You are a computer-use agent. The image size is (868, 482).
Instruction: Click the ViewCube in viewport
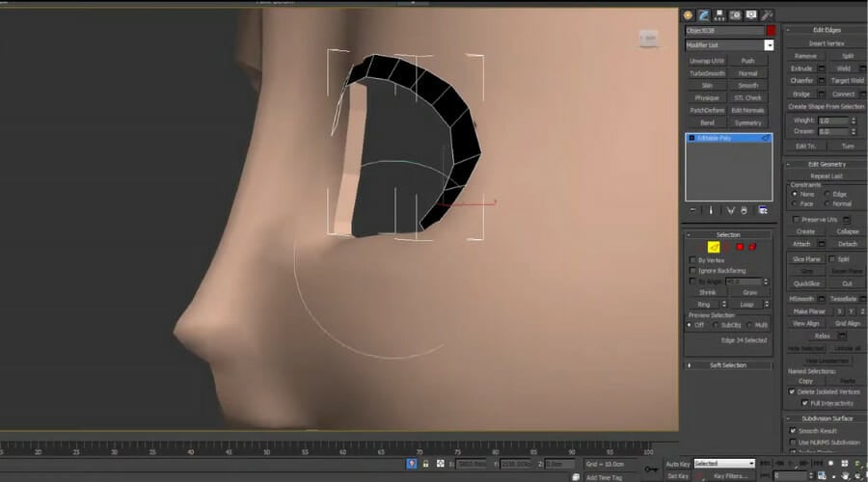[649, 38]
